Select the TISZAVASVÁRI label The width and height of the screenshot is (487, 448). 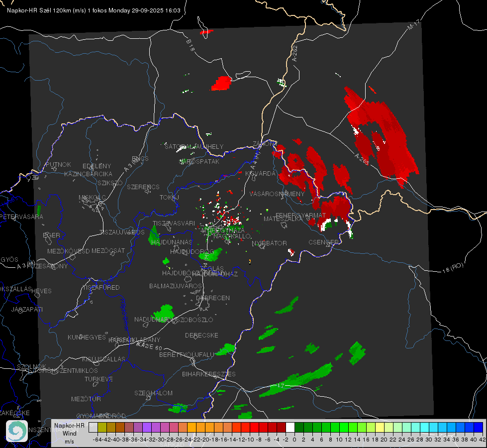174,223
